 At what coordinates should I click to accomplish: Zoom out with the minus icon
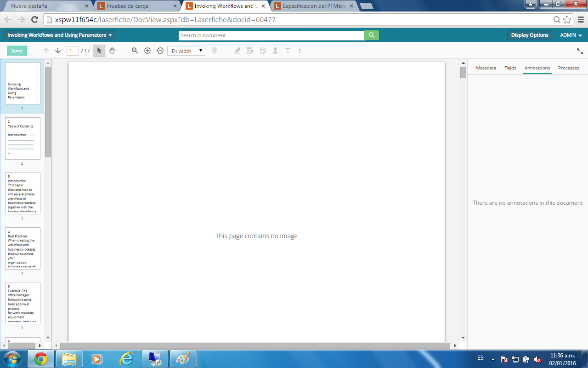click(160, 51)
